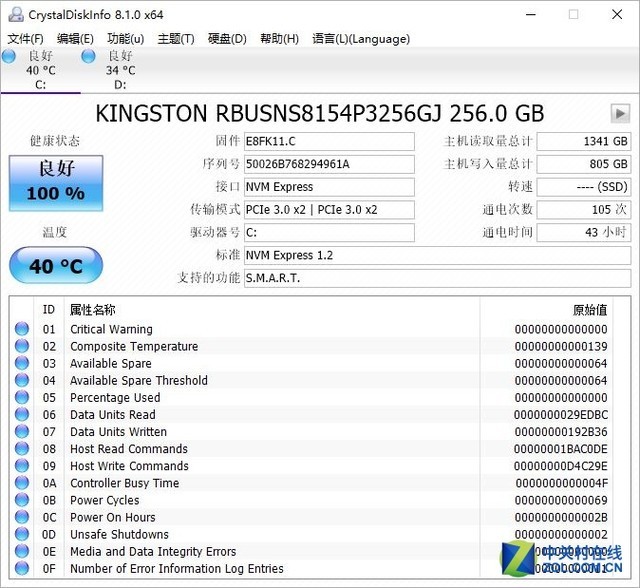640x588 pixels.
Task: Select the Composite Temperature attribute name
Action: (134, 346)
